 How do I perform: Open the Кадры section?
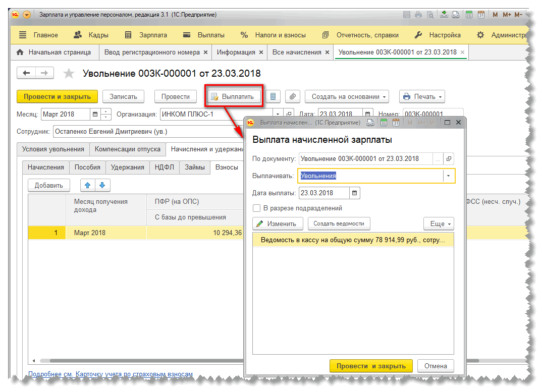[x=91, y=35]
